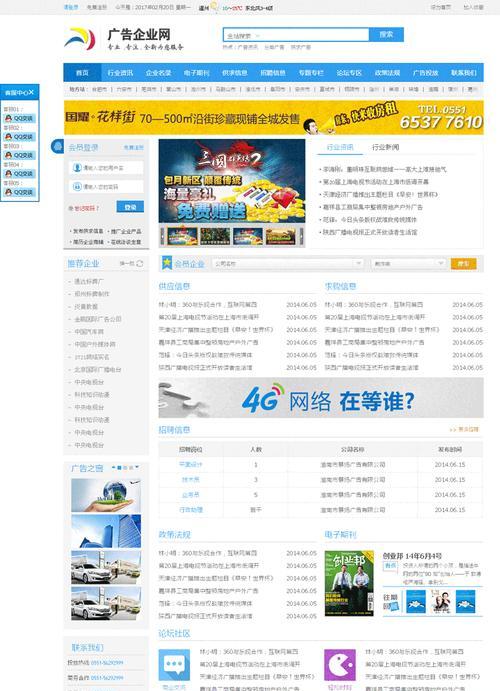The image size is (500, 691).
Task: Click the lock icon in password field
Action: tap(77, 186)
